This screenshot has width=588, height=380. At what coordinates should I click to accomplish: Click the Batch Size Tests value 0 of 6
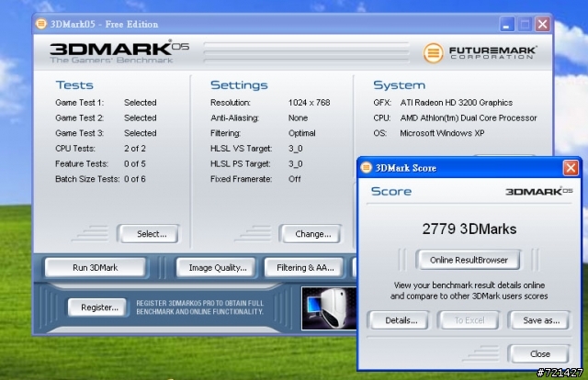click(135, 179)
